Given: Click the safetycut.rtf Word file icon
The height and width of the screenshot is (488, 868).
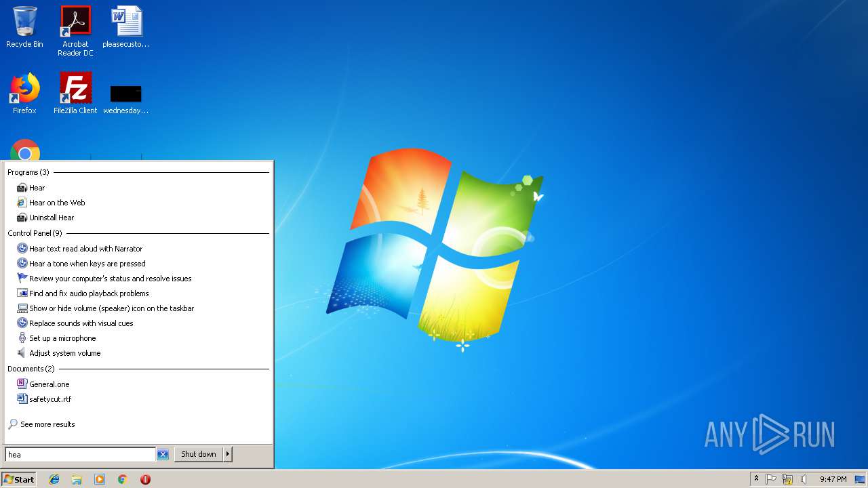Looking at the screenshot, I should tap(22, 399).
